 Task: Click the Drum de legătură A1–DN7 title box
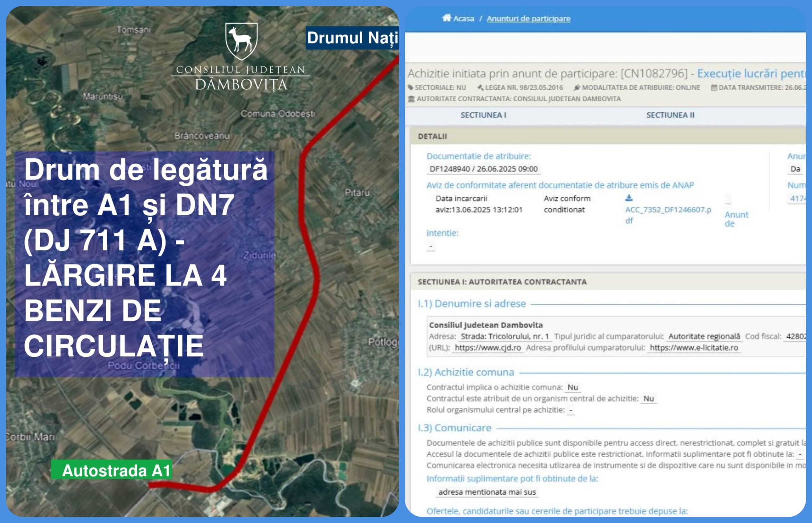click(144, 264)
